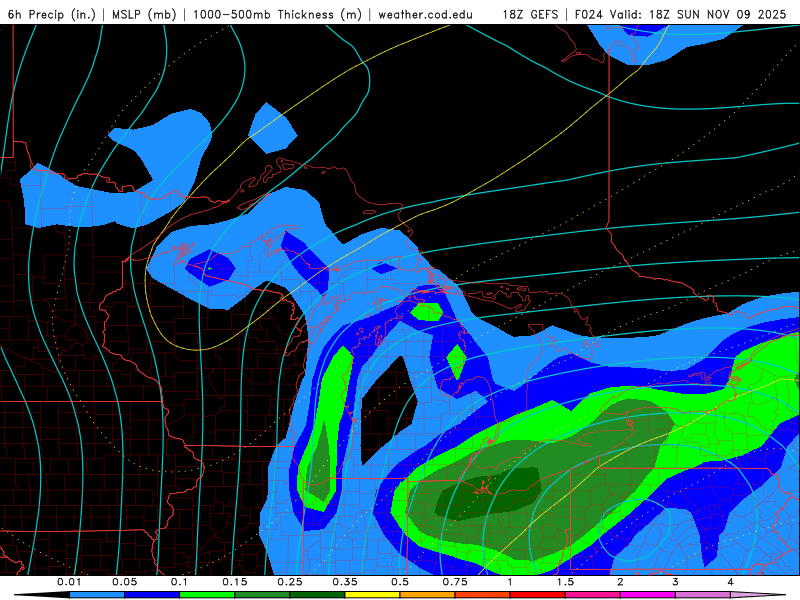Click the weather.cod.edu site label
Image resolution: width=800 pixels, height=600 pixels.
pyautogui.click(x=425, y=14)
